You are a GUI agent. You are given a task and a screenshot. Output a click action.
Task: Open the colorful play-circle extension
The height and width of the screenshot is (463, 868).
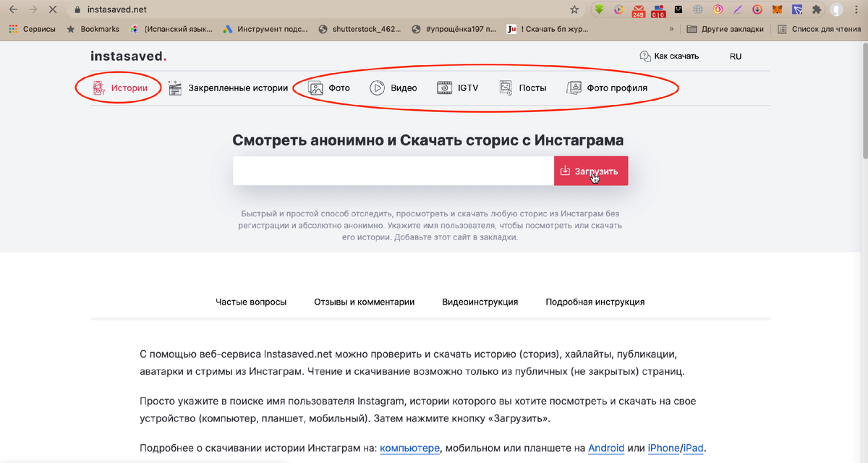(x=618, y=10)
